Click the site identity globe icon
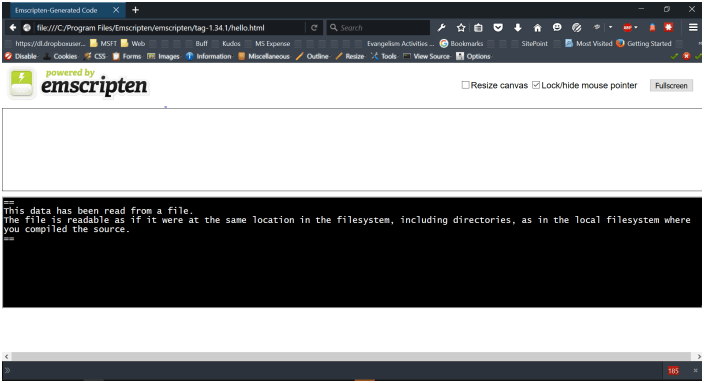This screenshot has height=383, width=704. pos(27,28)
